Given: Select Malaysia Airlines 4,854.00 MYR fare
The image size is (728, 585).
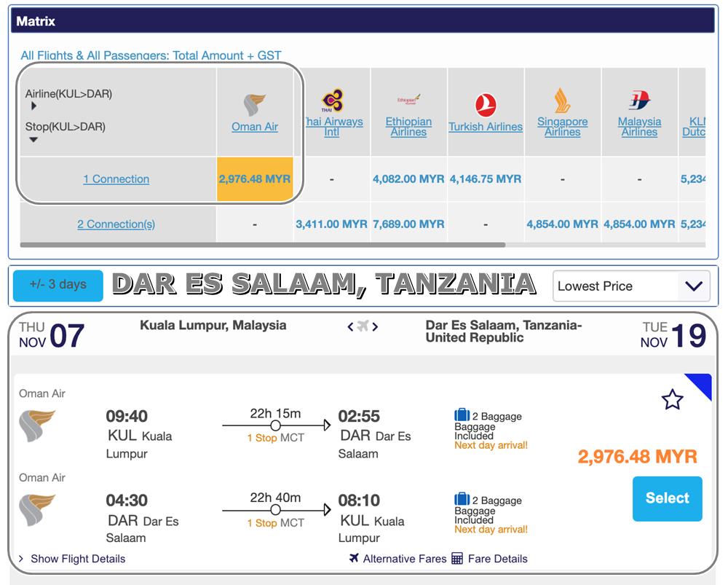Looking at the screenshot, I should (x=639, y=224).
